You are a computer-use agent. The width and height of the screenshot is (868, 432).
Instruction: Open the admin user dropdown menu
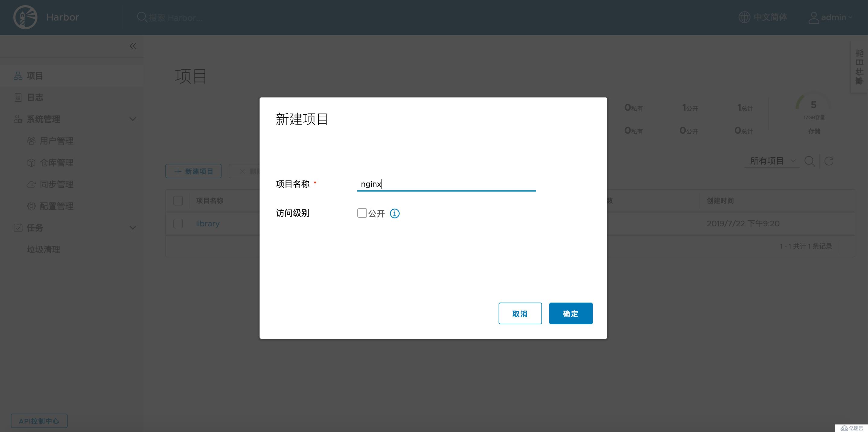[x=836, y=17]
